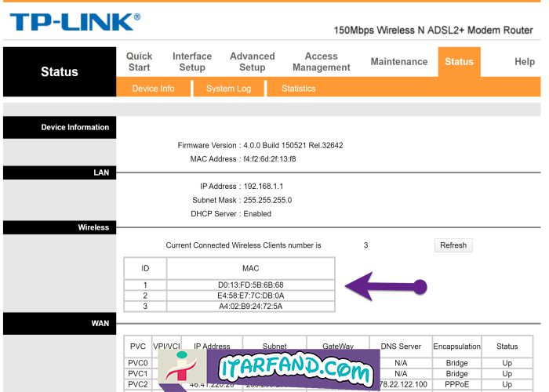Viewport: 549px width, 392px height.
Task: Click the A4:02:B9:24:72:5A MAC entry
Action: tap(250, 307)
